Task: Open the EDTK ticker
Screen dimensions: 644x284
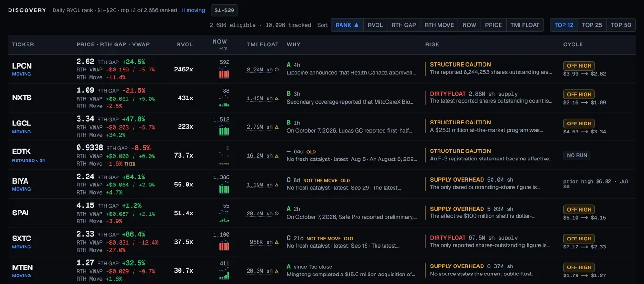Action: [21, 151]
